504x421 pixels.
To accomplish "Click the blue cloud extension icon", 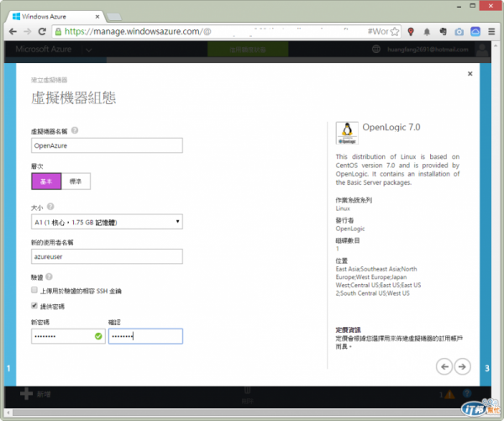I will pyautogui.click(x=475, y=32).
